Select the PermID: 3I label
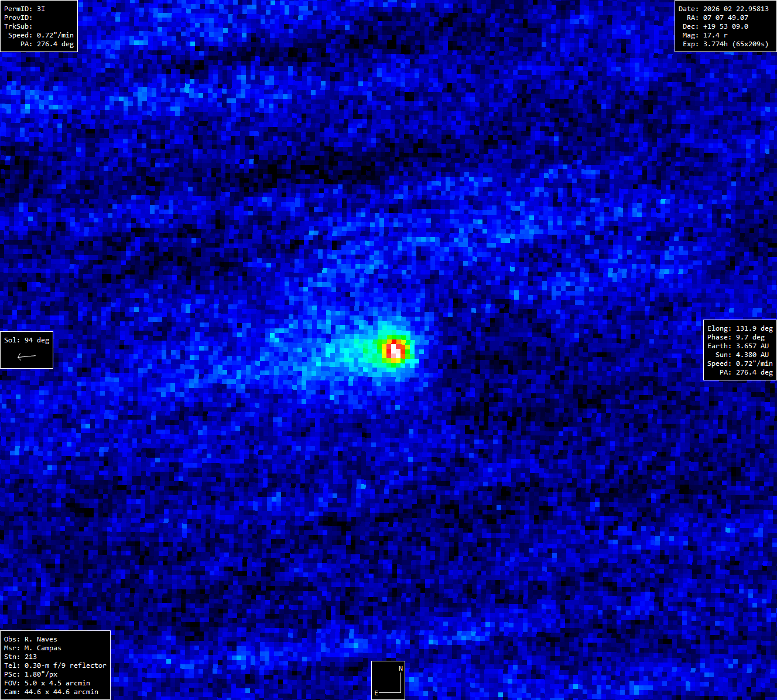The image size is (777, 700). (x=25, y=9)
